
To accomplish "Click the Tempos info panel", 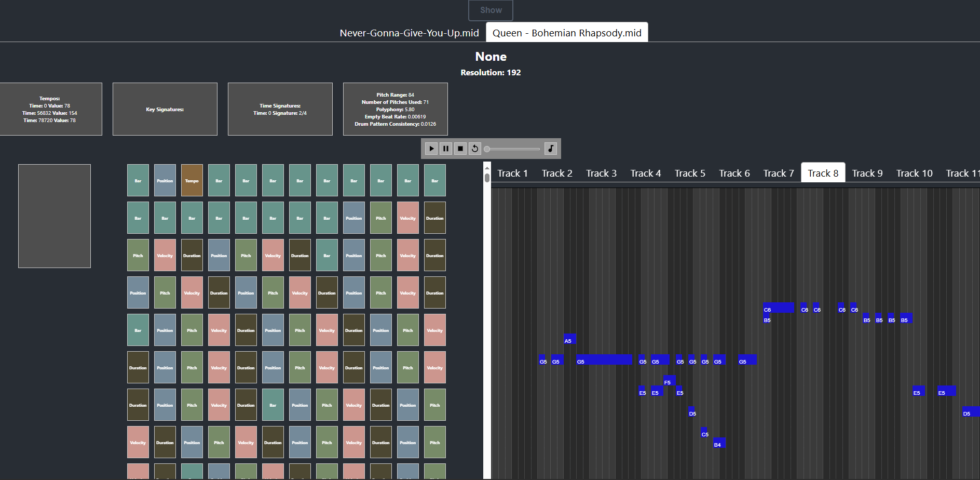I will coord(50,109).
